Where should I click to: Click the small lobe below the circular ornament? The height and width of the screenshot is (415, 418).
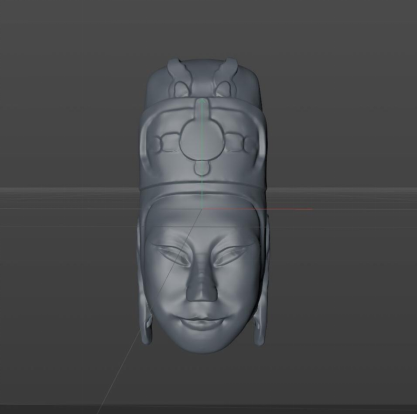pos(202,168)
